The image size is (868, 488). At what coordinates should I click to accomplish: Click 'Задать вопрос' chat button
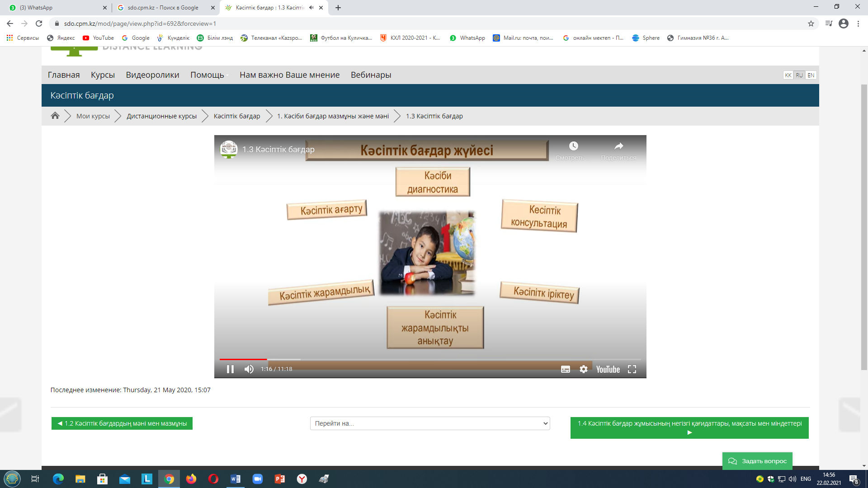click(757, 461)
